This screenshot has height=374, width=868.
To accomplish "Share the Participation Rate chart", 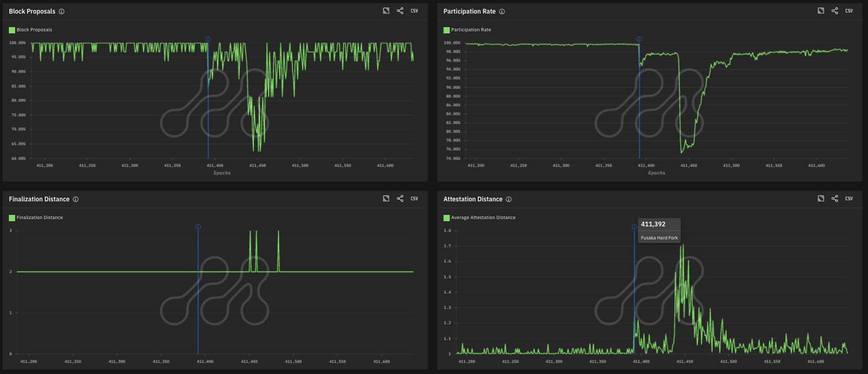I will (835, 11).
